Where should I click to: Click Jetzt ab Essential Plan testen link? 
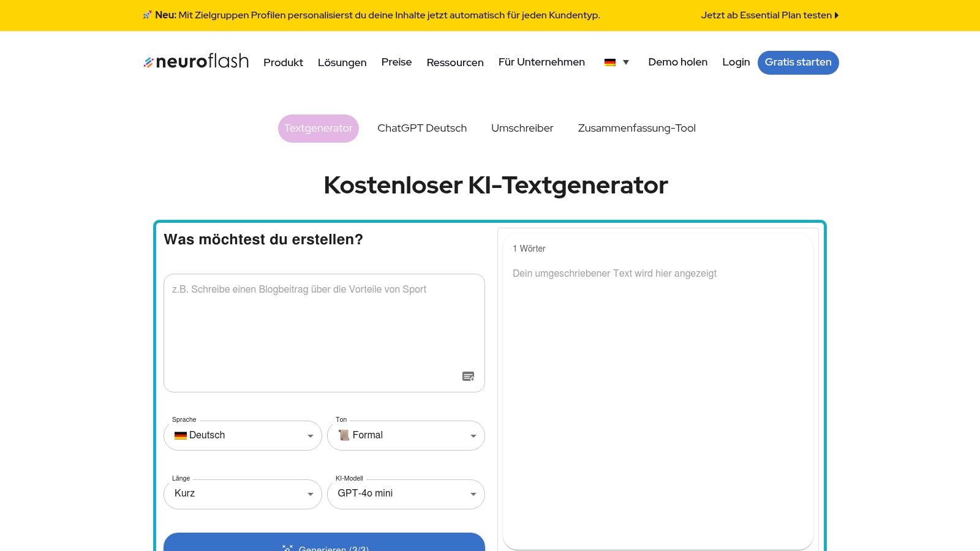(769, 15)
